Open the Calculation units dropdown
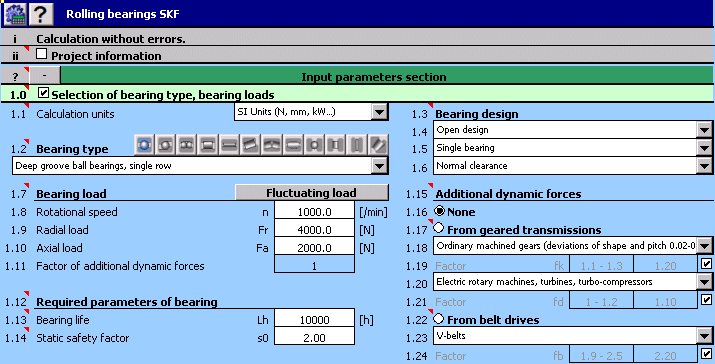Screen dimensions: 715x364 (379, 112)
